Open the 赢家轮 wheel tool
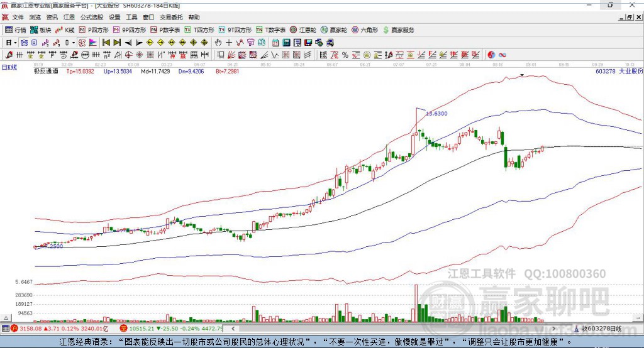Viewport: 644px width, 348px height. 334,30
